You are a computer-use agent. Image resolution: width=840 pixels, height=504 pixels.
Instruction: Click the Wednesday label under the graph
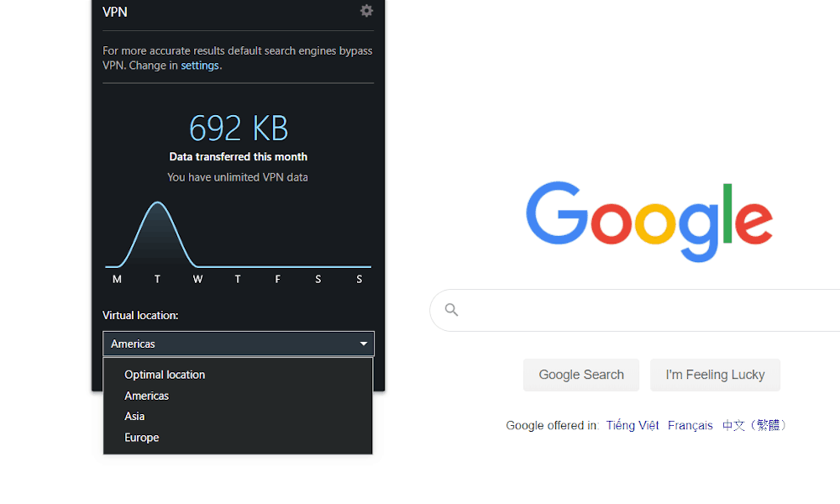coord(197,278)
